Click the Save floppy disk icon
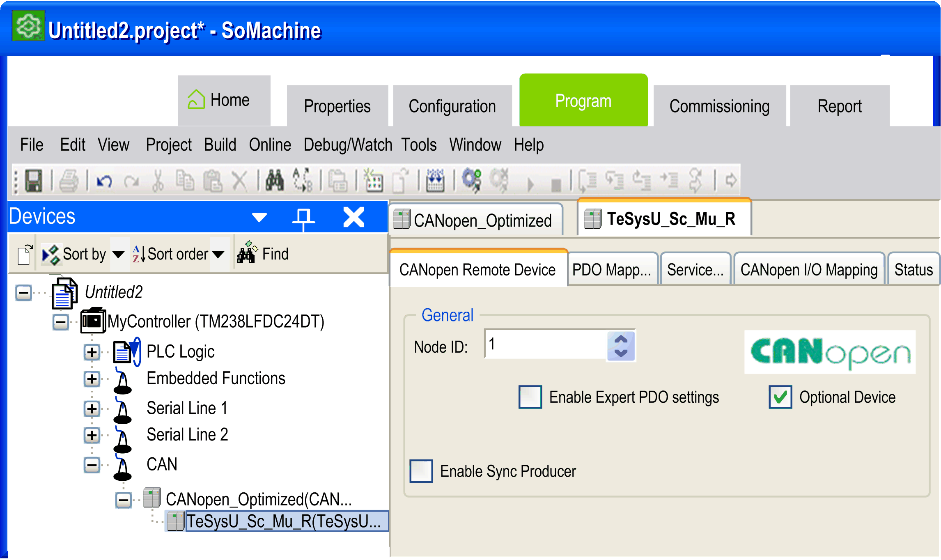 (x=33, y=181)
